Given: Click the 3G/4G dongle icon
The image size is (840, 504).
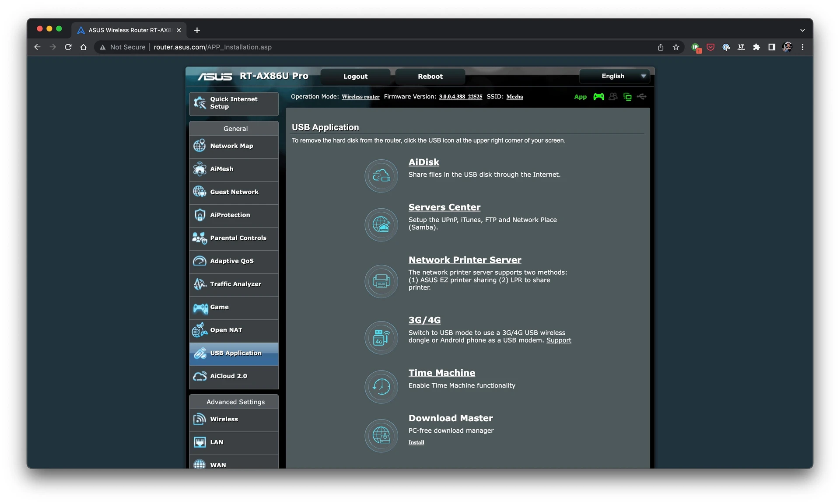Looking at the screenshot, I should [381, 338].
